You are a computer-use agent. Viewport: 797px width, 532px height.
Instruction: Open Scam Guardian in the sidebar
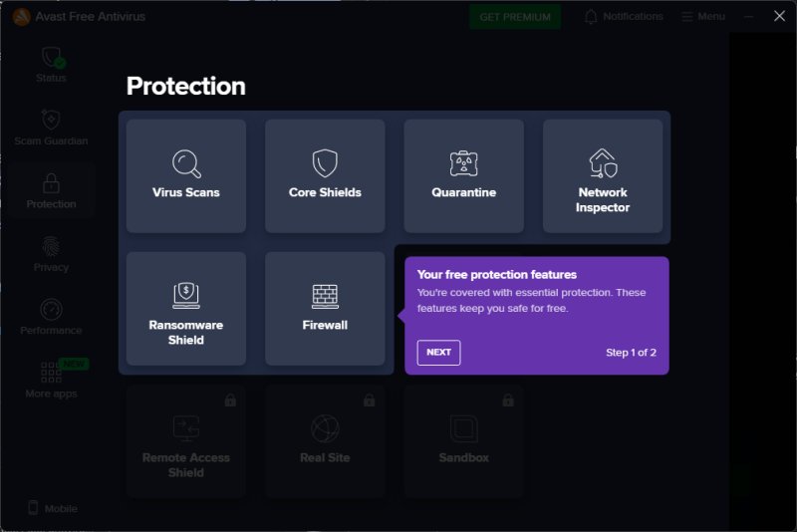pyautogui.click(x=51, y=128)
